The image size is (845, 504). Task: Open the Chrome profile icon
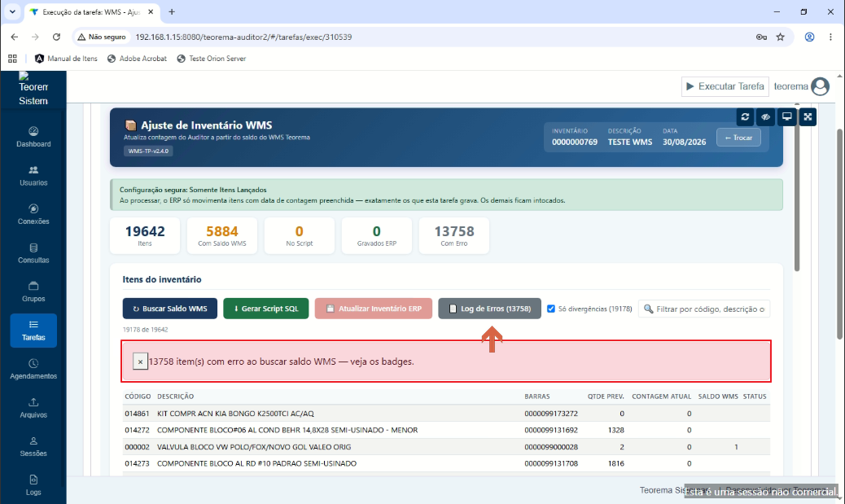coord(809,37)
